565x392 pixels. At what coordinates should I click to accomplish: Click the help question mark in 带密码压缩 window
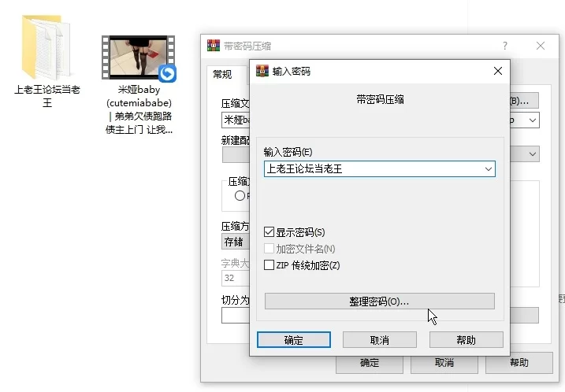[505, 46]
